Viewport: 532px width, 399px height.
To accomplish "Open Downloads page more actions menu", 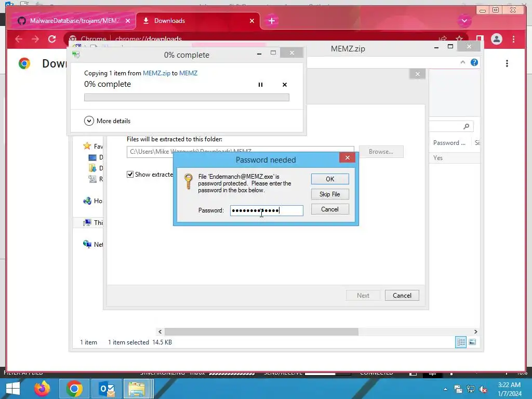I will click(507, 63).
